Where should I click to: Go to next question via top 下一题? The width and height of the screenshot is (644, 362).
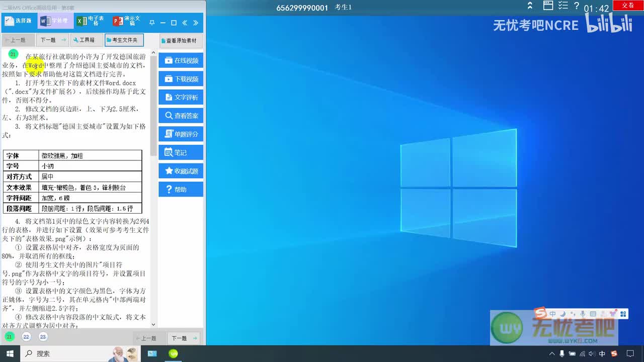52,40
